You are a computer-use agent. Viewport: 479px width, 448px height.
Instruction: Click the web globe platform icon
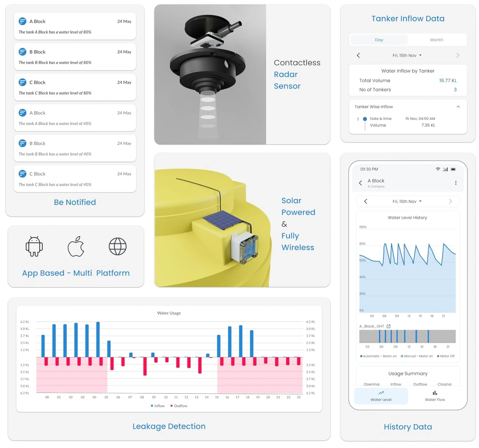coord(118,246)
